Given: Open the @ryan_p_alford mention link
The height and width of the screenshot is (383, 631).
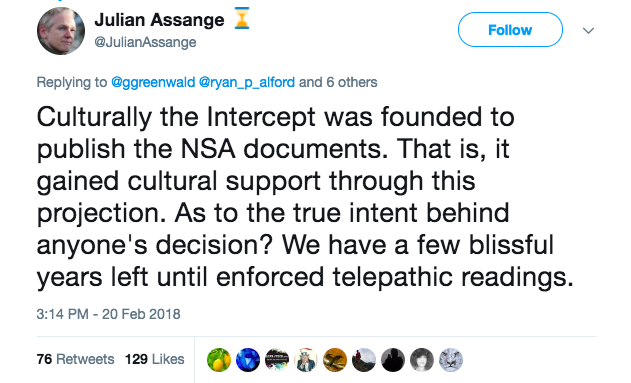Looking at the screenshot, I should (x=247, y=82).
